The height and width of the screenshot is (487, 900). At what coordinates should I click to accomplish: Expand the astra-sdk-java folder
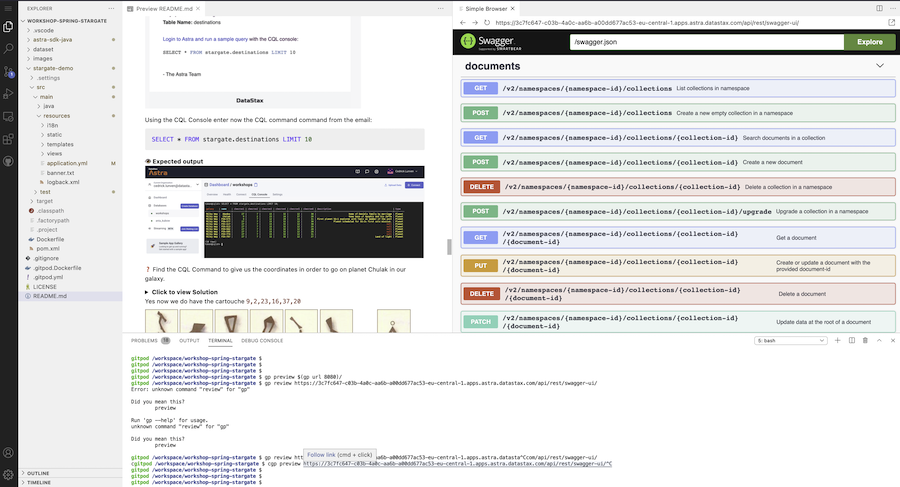click(52, 40)
